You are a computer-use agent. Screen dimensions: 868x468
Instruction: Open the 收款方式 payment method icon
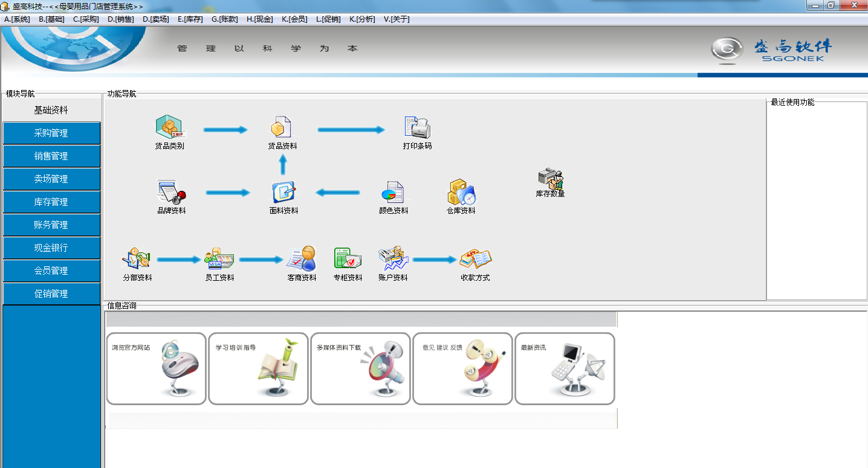point(475,260)
